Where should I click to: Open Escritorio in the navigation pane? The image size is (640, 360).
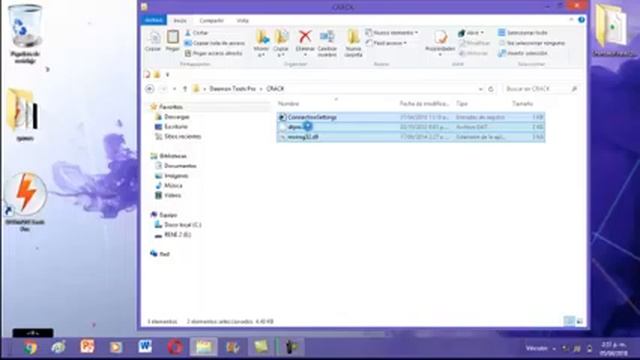[176, 127]
